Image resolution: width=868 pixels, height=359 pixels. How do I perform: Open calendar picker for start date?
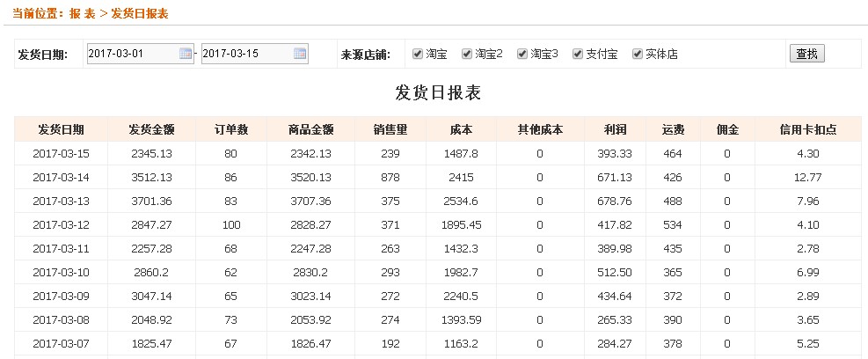pyautogui.click(x=186, y=54)
